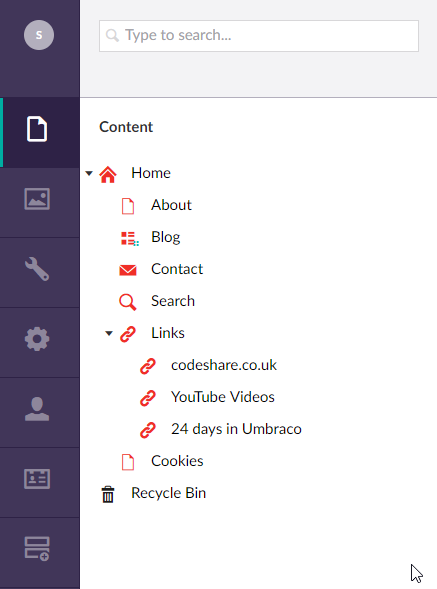Select the Cookies page node
This screenshot has width=437, height=589.
[x=177, y=461]
